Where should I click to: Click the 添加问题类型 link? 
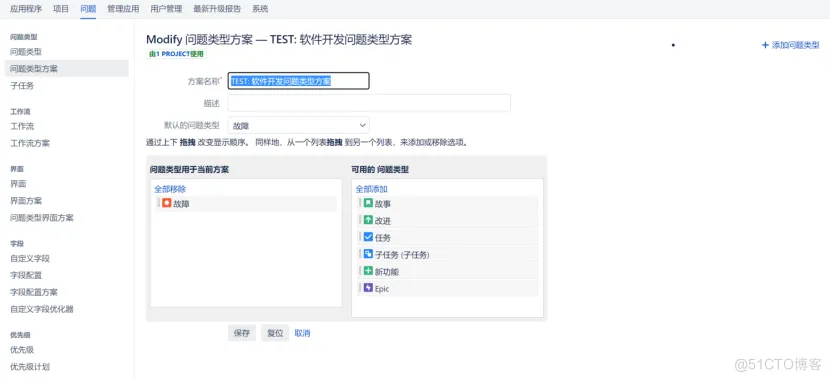coord(795,45)
